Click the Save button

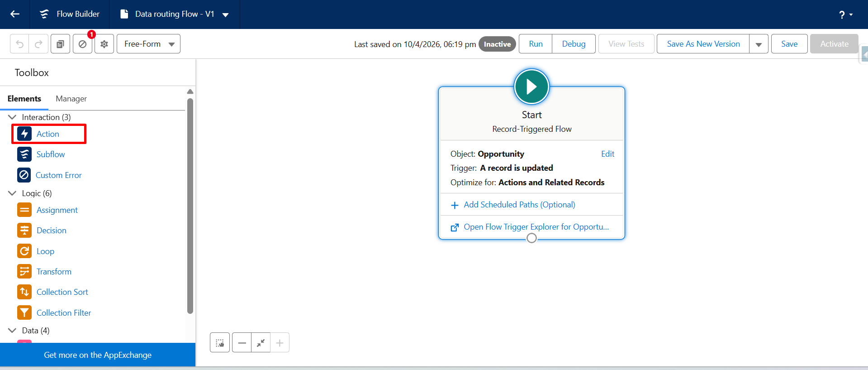tap(789, 44)
